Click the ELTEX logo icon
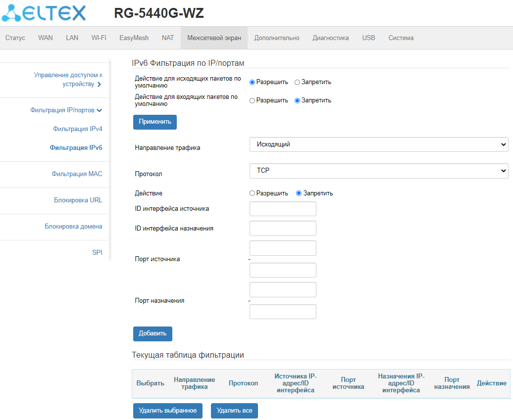Viewport: 513px width, 420px height. (12, 13)
